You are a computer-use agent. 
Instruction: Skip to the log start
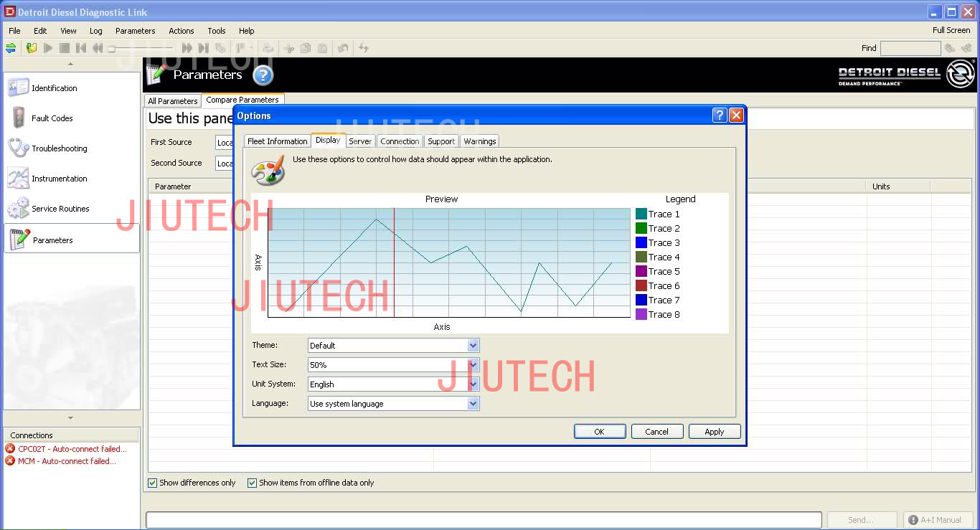pyautogui.click(x=81, y=48)
